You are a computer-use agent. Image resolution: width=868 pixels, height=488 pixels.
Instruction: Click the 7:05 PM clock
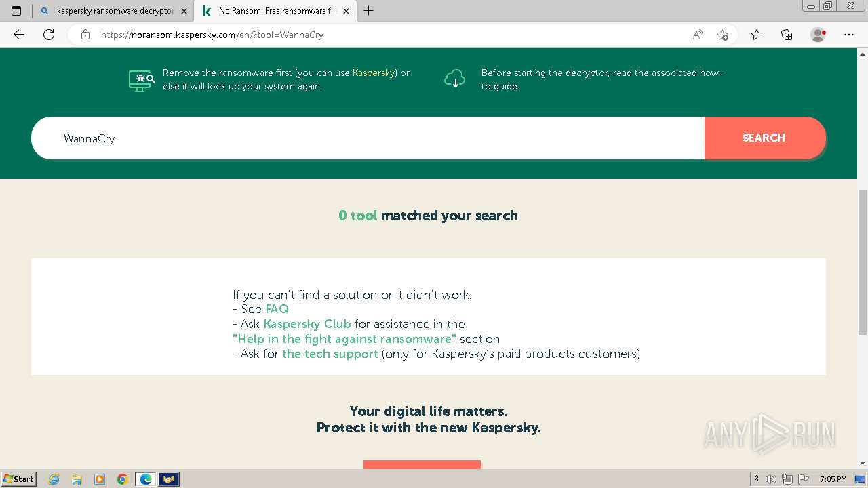coord(833,479)
